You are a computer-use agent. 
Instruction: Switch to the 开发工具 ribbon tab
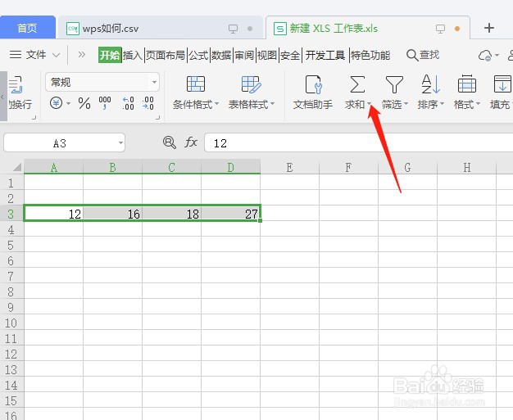(325, 55)
